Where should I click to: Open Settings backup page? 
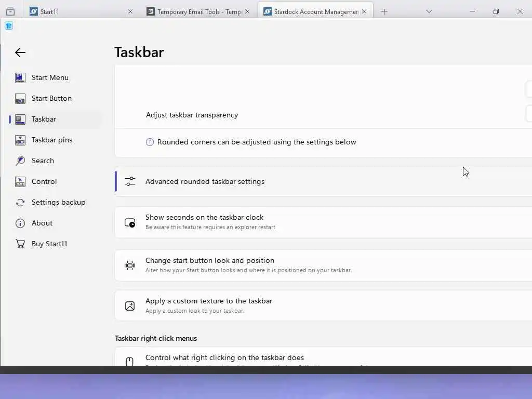tap(55, 202)
